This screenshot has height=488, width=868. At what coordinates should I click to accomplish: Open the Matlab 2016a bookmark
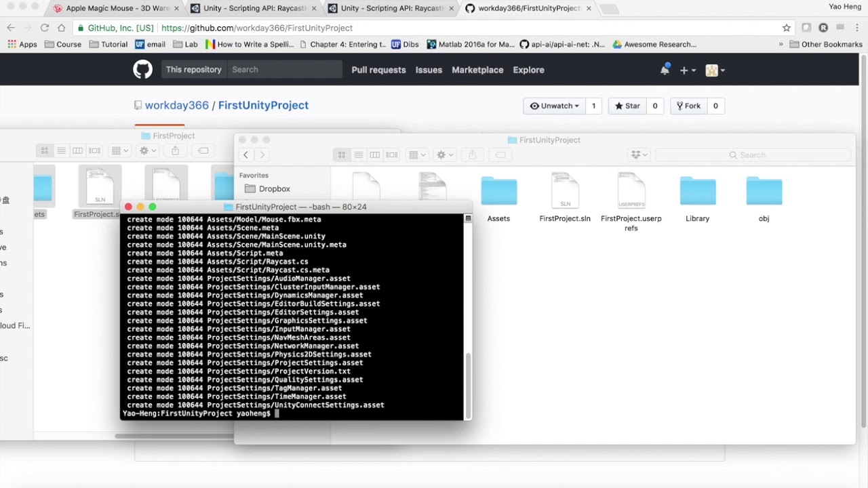coord(471,44)
